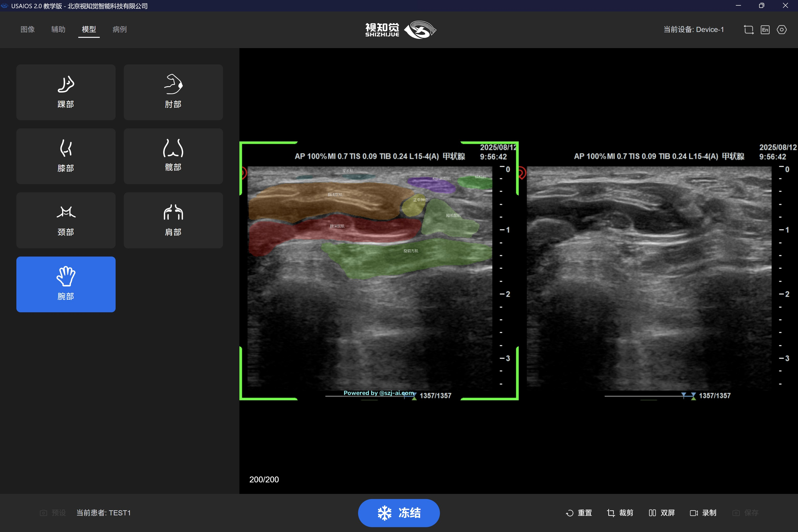Start 录制 recording

coord(703,513)
